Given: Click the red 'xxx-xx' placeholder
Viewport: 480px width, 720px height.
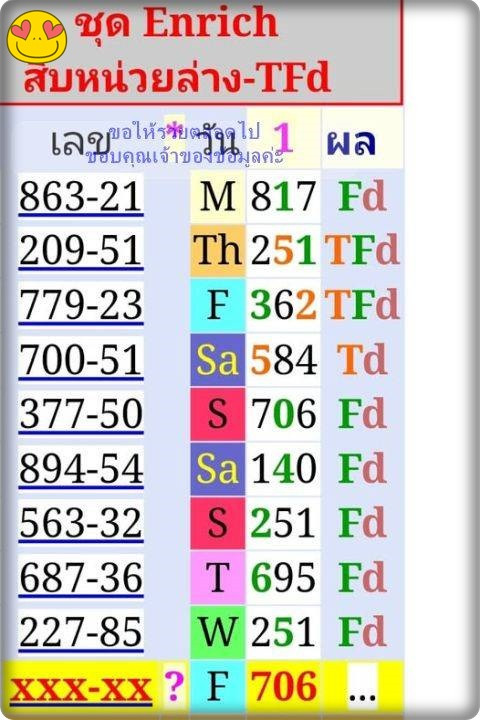Looking at the screenshot, I should pyautogui.click(x=81, y=688).
